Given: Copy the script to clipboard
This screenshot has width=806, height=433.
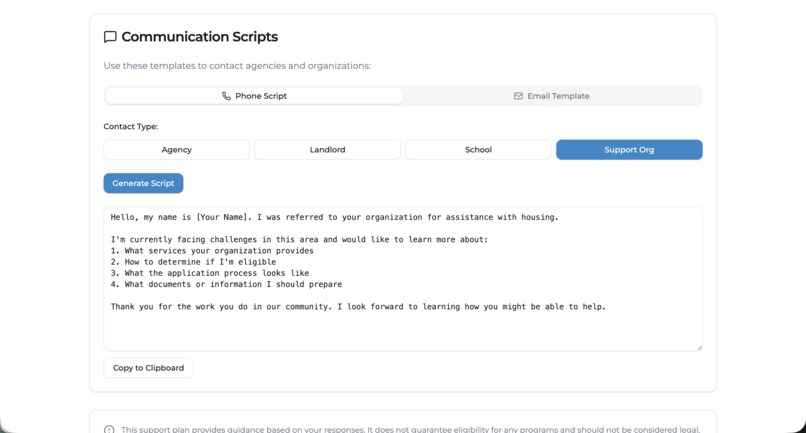Looking at the screenshot, I should point(149,368).
